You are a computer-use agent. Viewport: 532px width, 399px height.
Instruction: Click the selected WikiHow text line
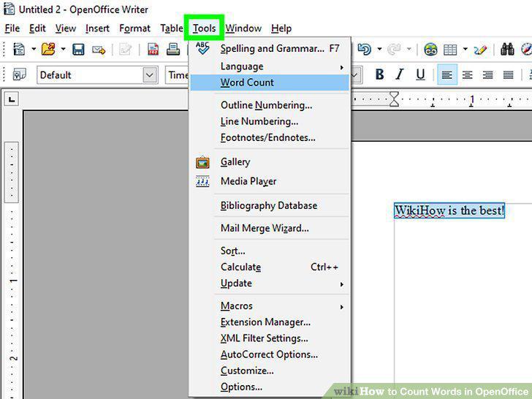(449, 210)
